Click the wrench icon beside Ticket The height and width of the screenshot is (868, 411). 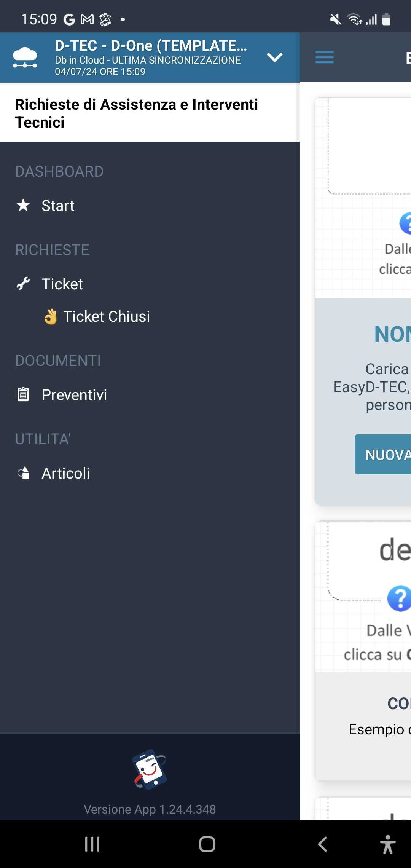point(23,284)
